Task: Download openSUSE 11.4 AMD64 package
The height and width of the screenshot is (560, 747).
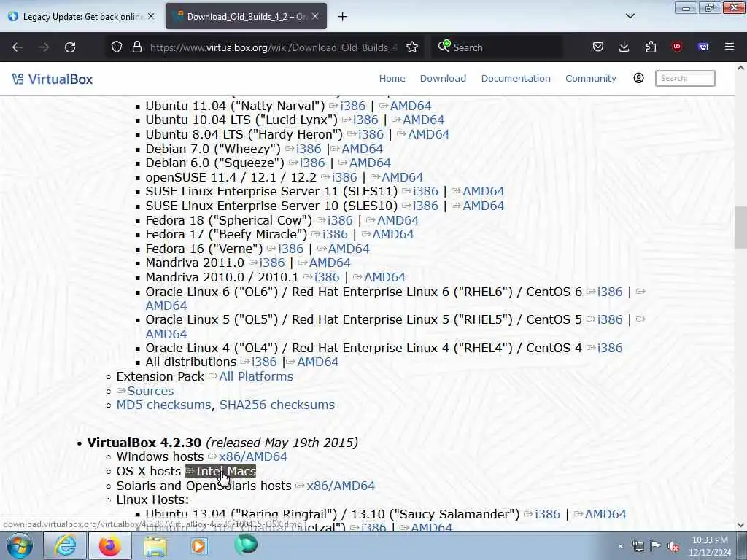Action: [x=402, y=177]
